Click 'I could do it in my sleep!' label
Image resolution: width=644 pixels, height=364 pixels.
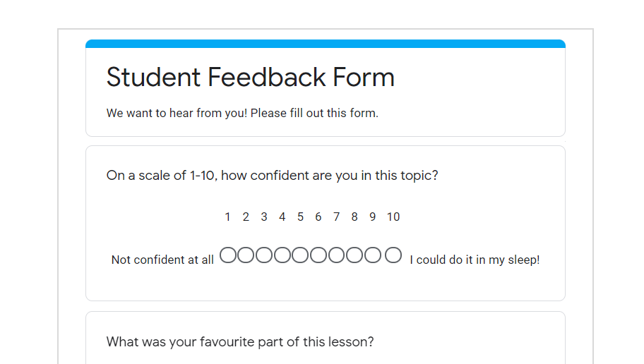click(x=475, y=260)
